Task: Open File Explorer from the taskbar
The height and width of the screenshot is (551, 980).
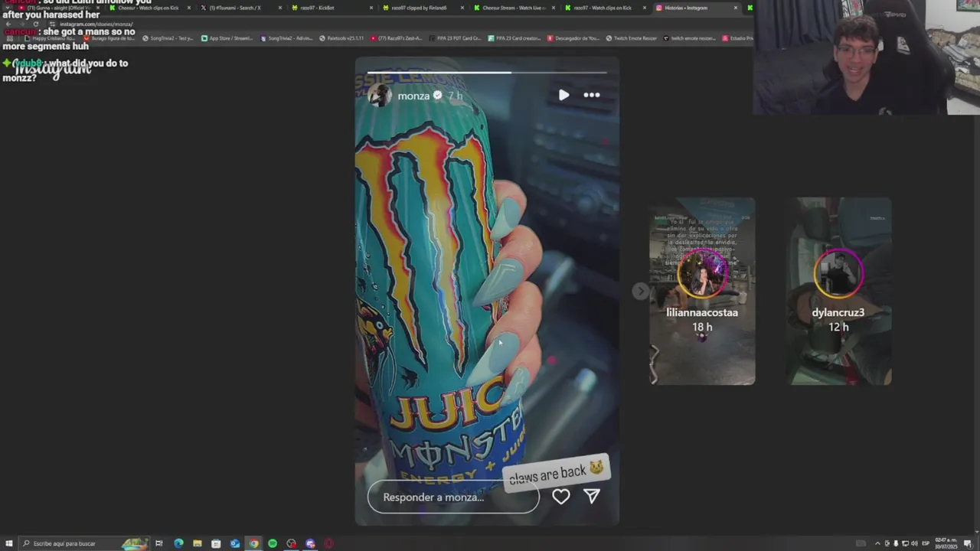Action: [198, 543]
